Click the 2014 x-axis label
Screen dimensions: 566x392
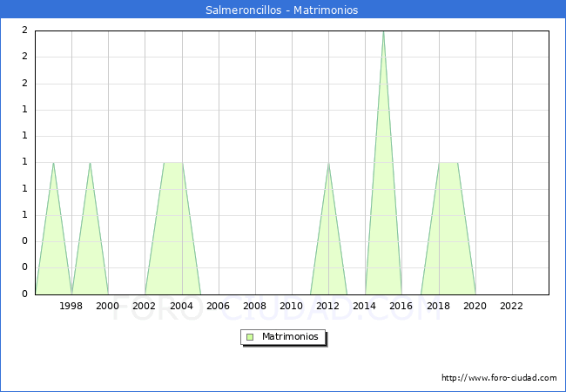click(x=365, y=306)
